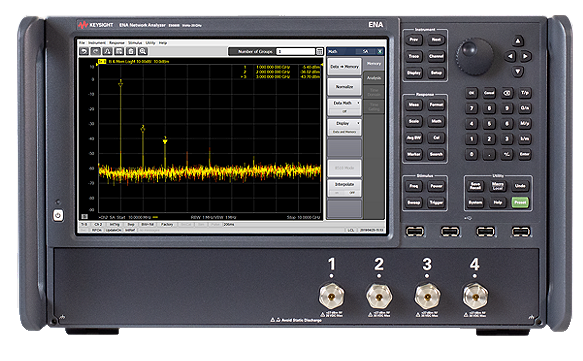The width and height of the screenshot is (583, 361).
Task: Open the Response menu on screen
Action: click(x=117, y=43)
